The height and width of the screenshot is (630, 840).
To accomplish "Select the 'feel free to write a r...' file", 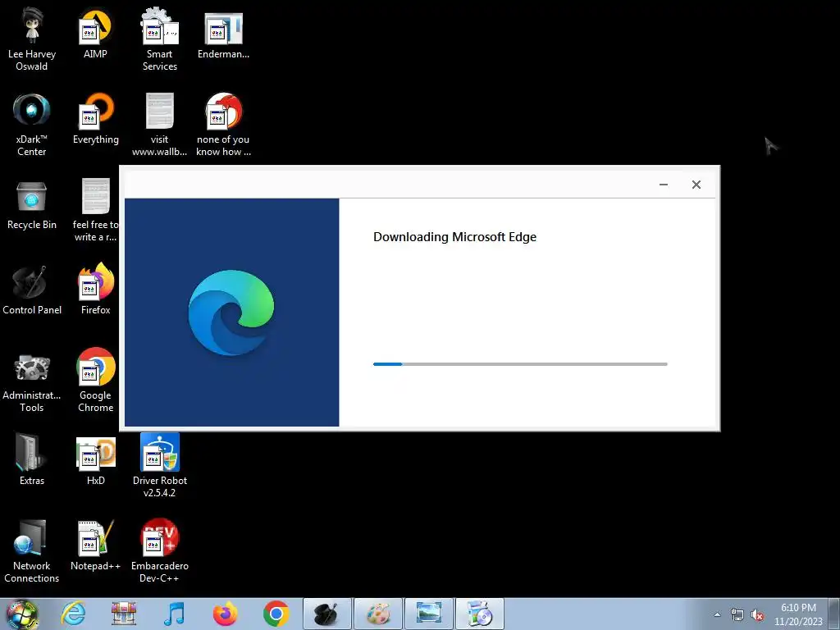I will click(95, 210).
